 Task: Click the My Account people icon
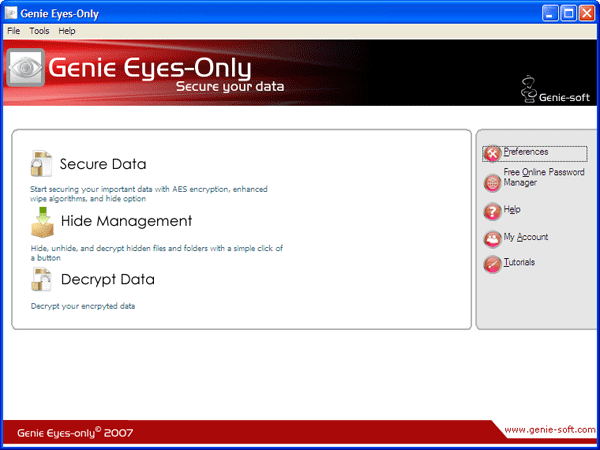(492, 239)
